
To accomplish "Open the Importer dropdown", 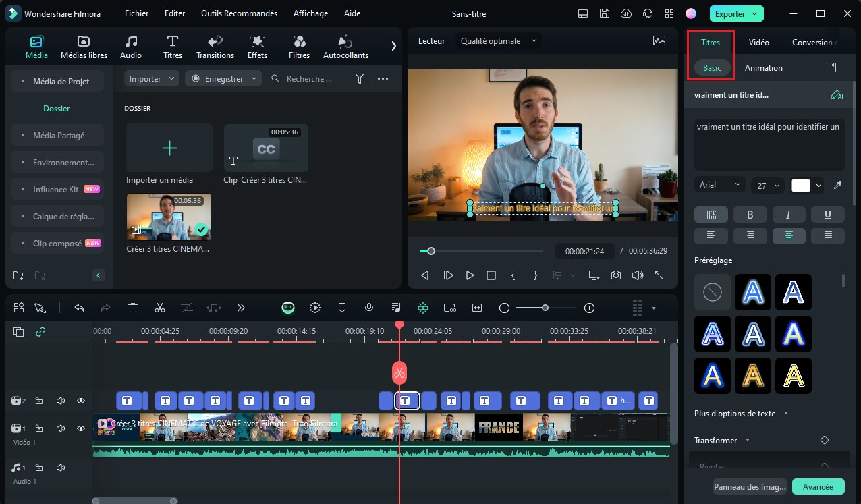I will coord(152,79).
